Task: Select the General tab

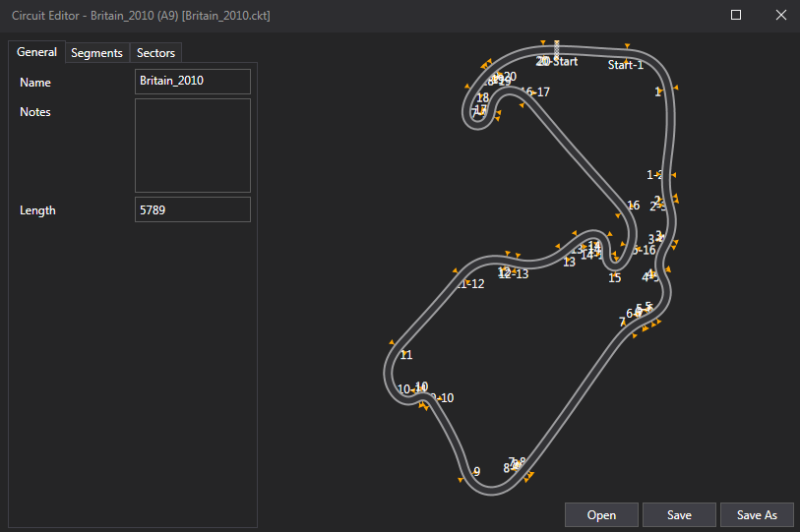Action: point(36,52)
